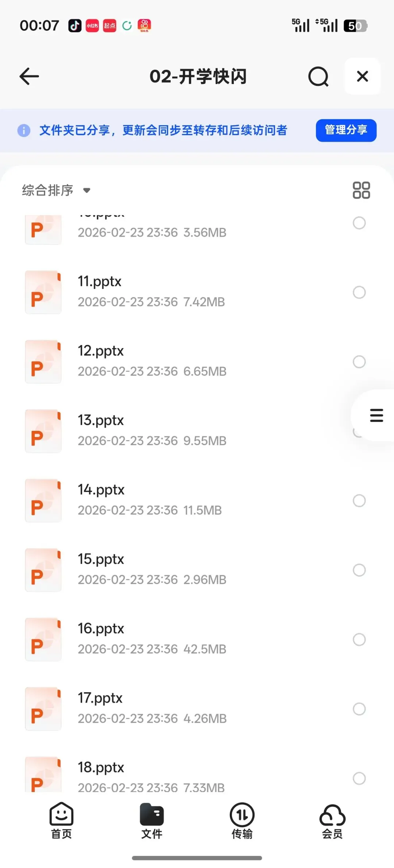Expand the 综合排序 sort dropdown
394x868 pixels.
pos(56,190)
